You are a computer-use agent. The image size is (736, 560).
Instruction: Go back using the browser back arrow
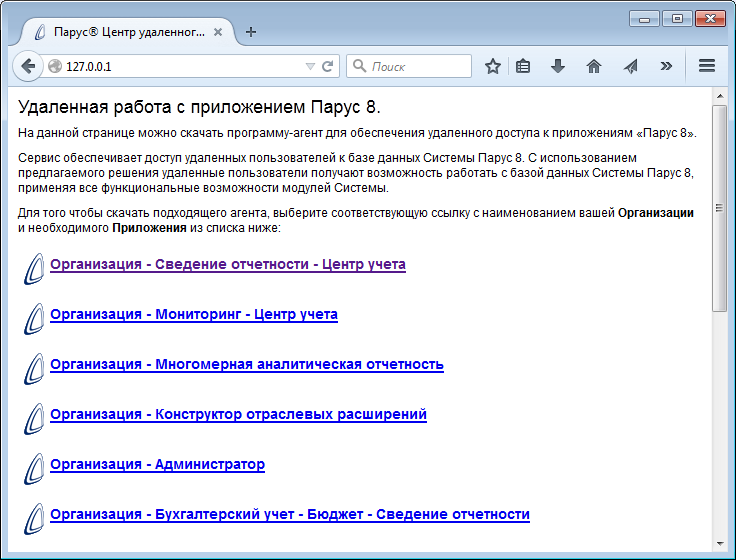(28, 66)
